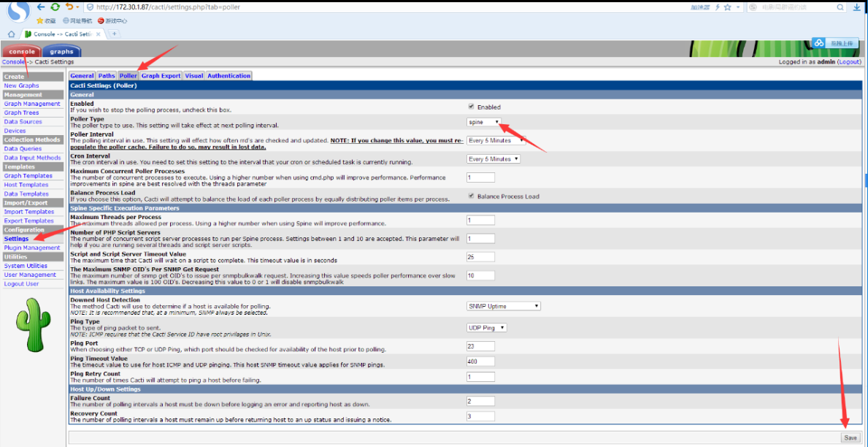Click the cloud drag-upload button
The height and width of the screenshot is (447, 868).
tap(835, 43)
